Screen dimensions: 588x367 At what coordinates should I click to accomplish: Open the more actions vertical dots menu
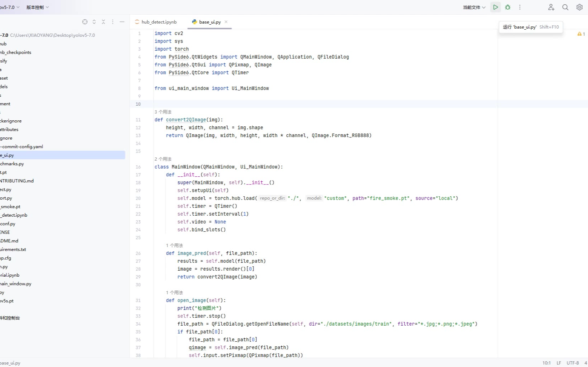click(x=520, y=7)
